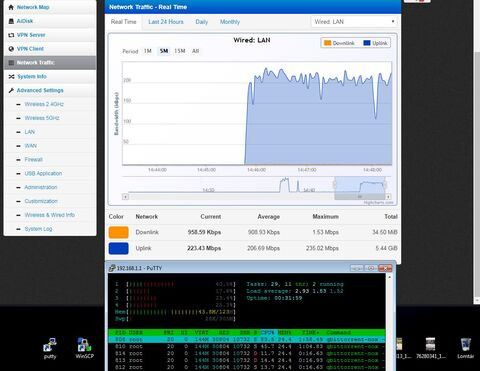Click the Downlink current value 958.59 Kbps
The height and width of the screenshot is (371, 480).
point(204,232)
